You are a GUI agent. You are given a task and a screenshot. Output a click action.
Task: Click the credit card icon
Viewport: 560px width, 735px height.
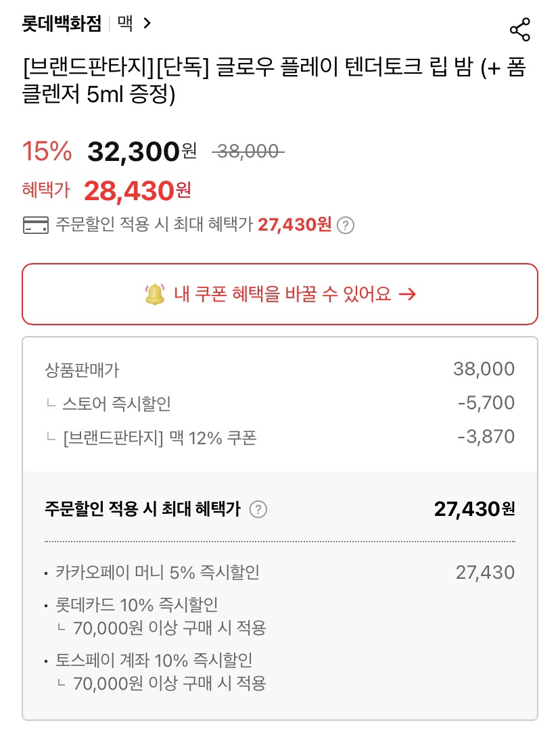click(x=35, y=225)
